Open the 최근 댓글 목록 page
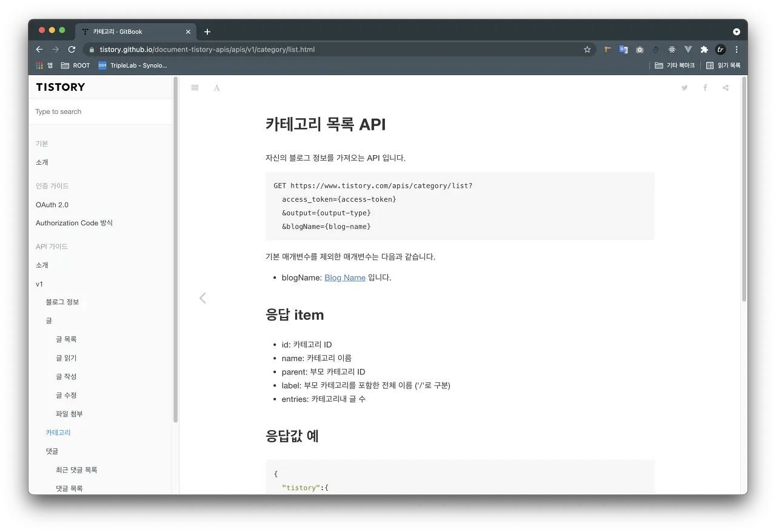 76,470
